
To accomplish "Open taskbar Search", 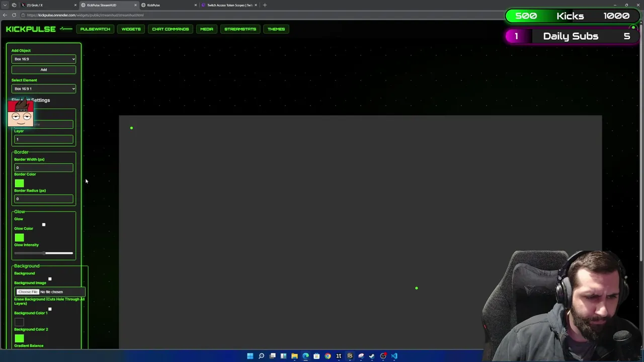I will pyautogui.click(x=261, y=356).
